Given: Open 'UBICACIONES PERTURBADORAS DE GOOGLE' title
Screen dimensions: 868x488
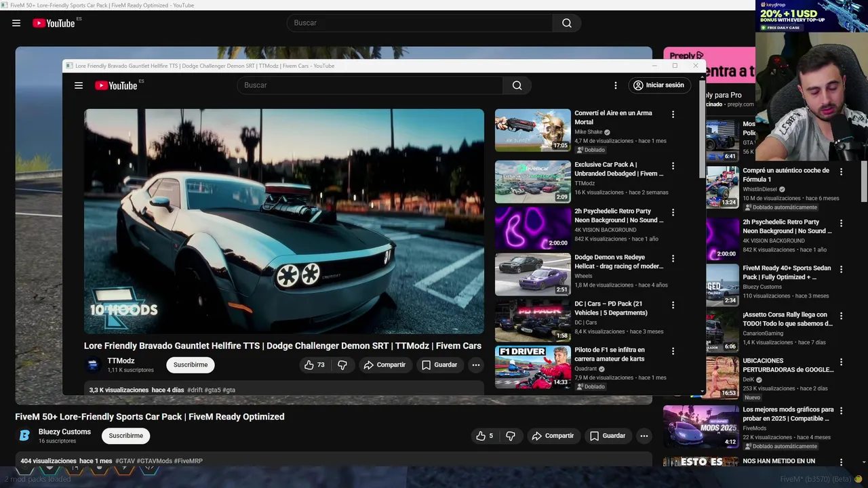Looking at the screenshot, I should [788, 365].
